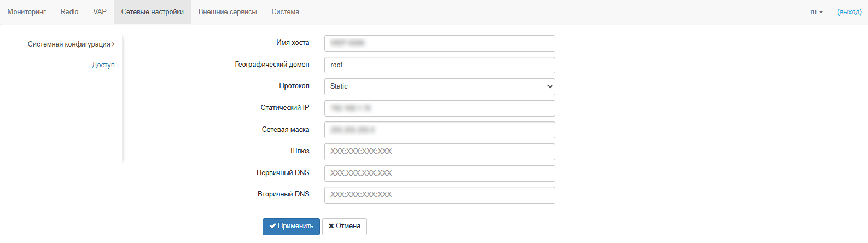Click the Вторичный DNS field
The image size is (868, 243).
[439, 195]
